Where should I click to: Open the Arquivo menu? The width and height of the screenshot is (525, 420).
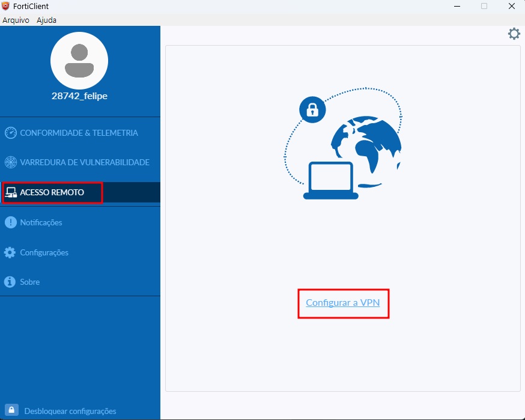point(16,20)
